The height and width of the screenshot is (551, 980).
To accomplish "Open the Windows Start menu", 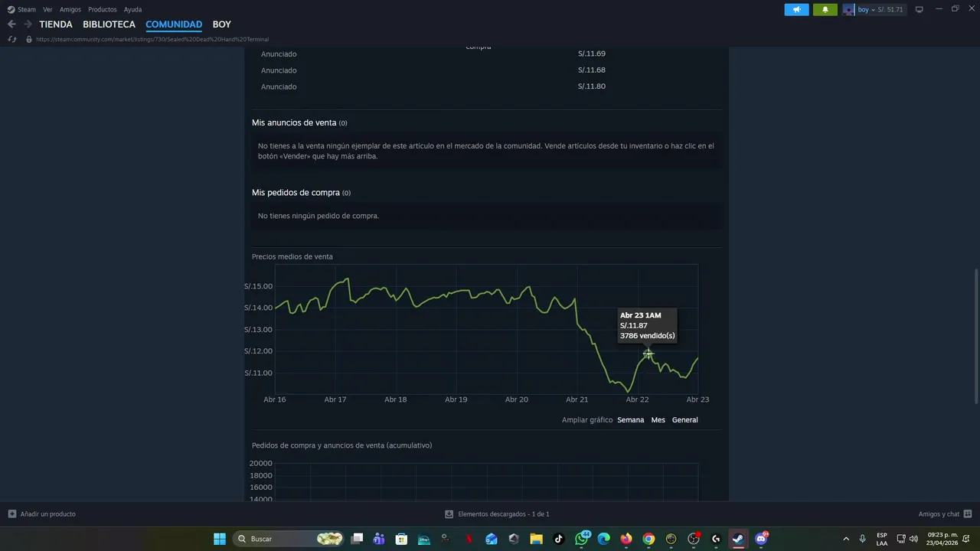I will pos(220,539).
